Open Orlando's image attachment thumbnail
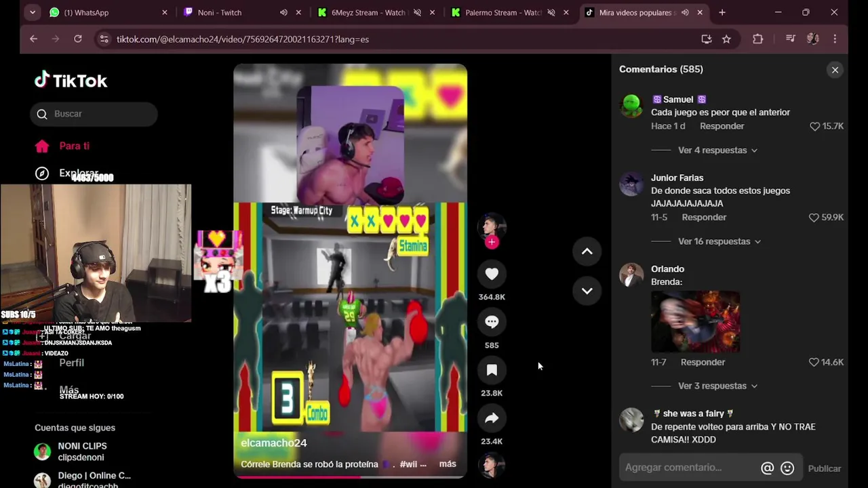Image resolution: width=868 pixels, height=488 pixels. coord(695,322)
